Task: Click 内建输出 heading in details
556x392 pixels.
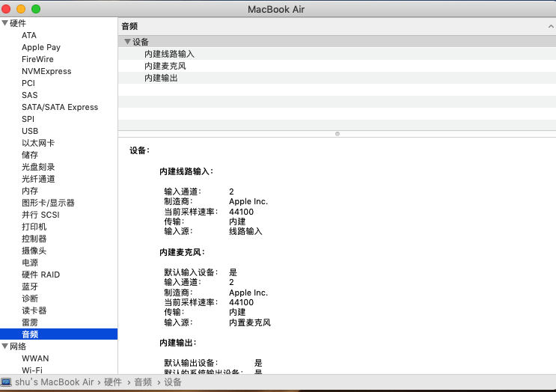Action: [177, 343]
